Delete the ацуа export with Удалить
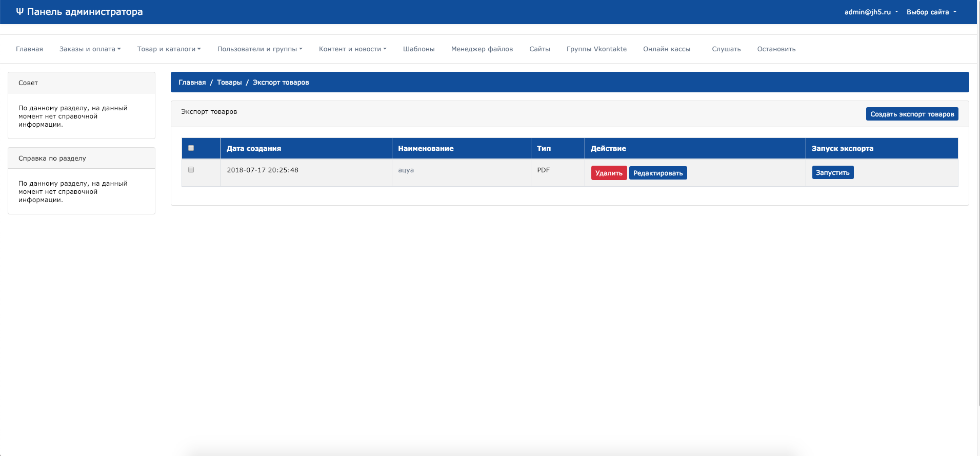Viewport: 980px width, 456px height. click(609, 173)
